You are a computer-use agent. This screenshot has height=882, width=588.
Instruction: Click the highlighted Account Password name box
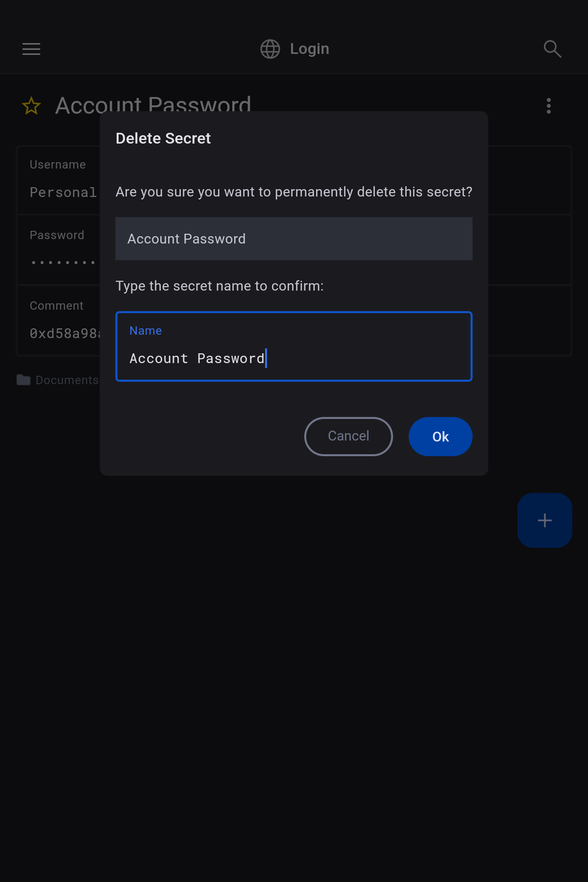(x=294, y=239)
